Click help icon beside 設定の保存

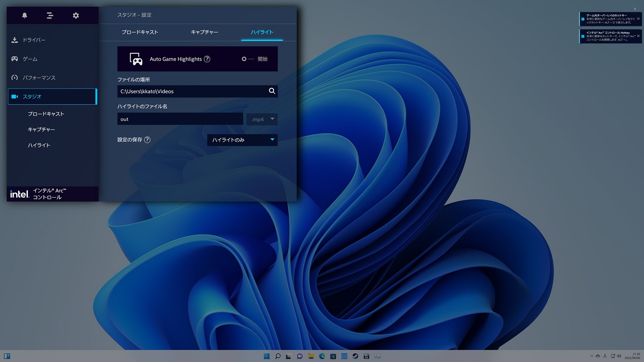click(x=147, y=140)
